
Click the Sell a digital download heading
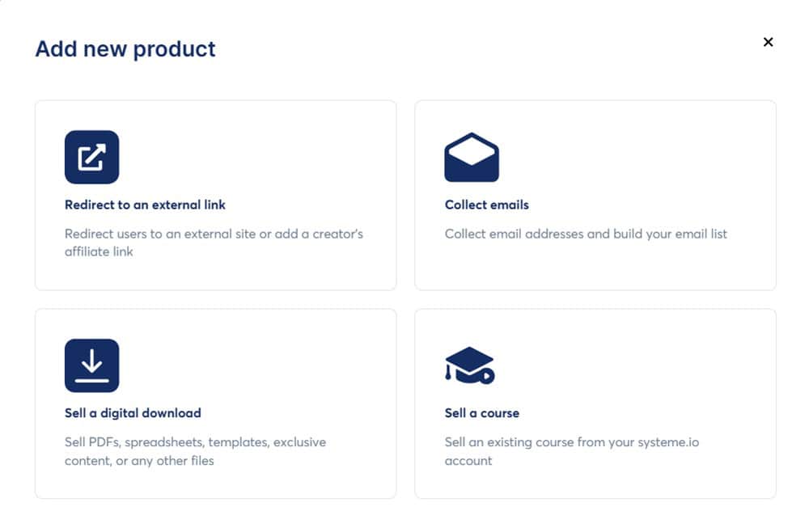pos(133,412)
